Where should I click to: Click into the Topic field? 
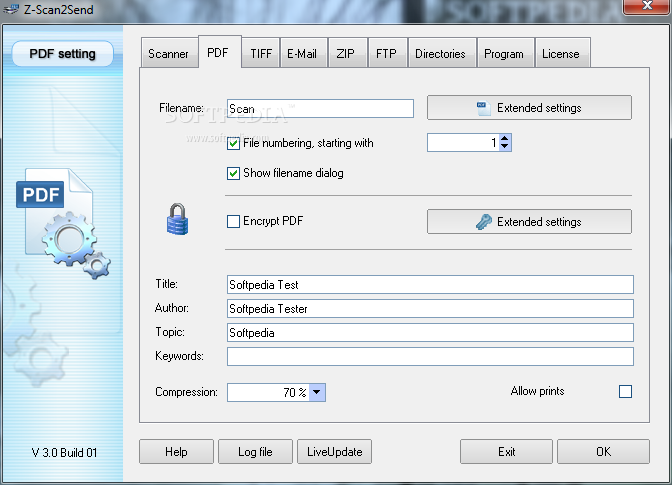click(x=430, y=332)
